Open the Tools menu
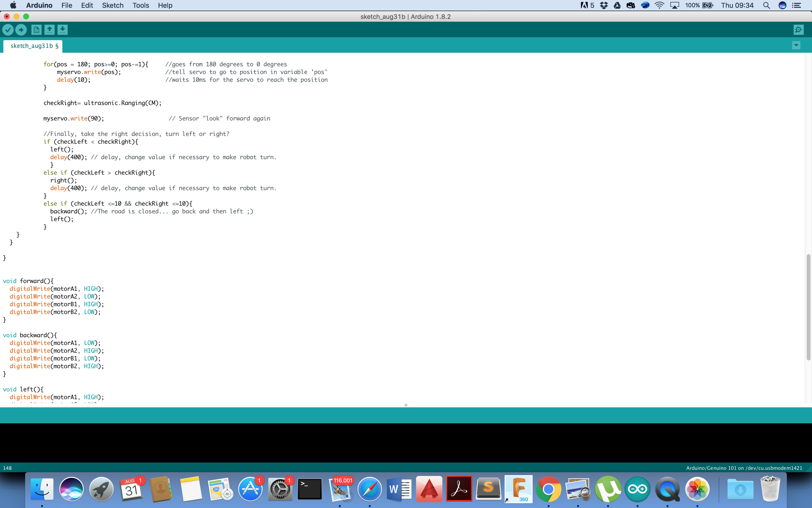This screenshot has height=508, width=812. pos(141,5)
